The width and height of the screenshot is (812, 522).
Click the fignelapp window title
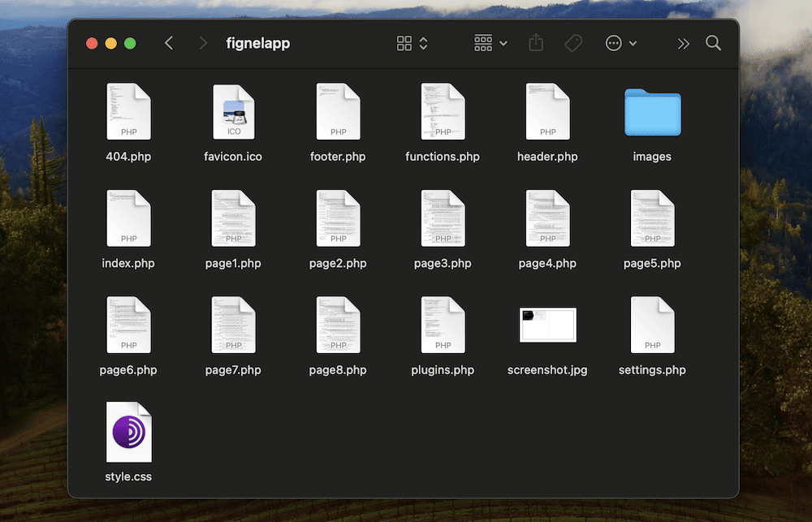(258, 43)
